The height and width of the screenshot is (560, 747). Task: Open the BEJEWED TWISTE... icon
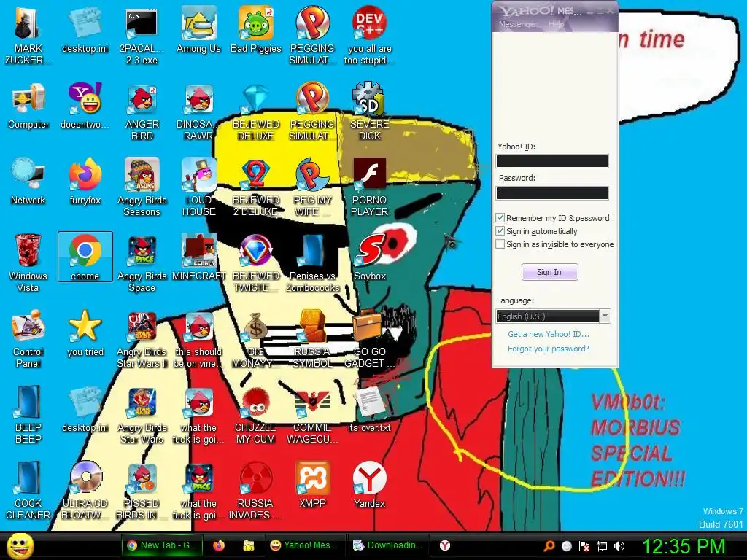point(255,262)
